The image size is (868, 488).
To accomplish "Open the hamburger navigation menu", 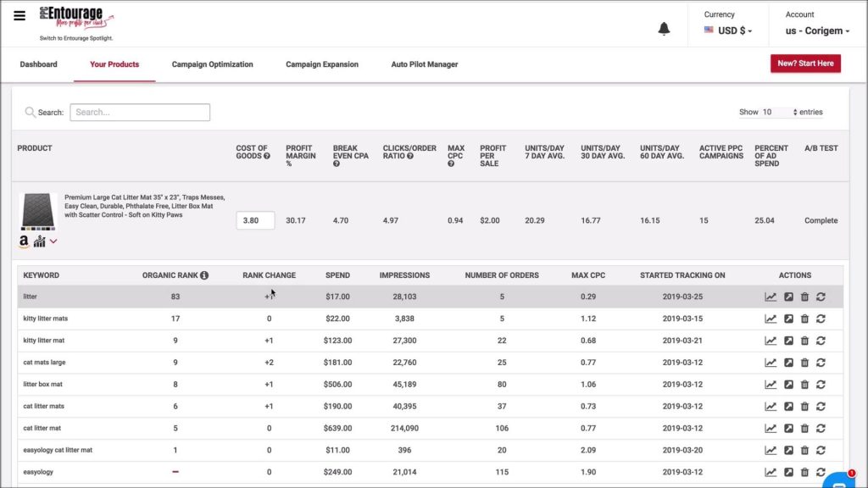I will coord(19,15).
